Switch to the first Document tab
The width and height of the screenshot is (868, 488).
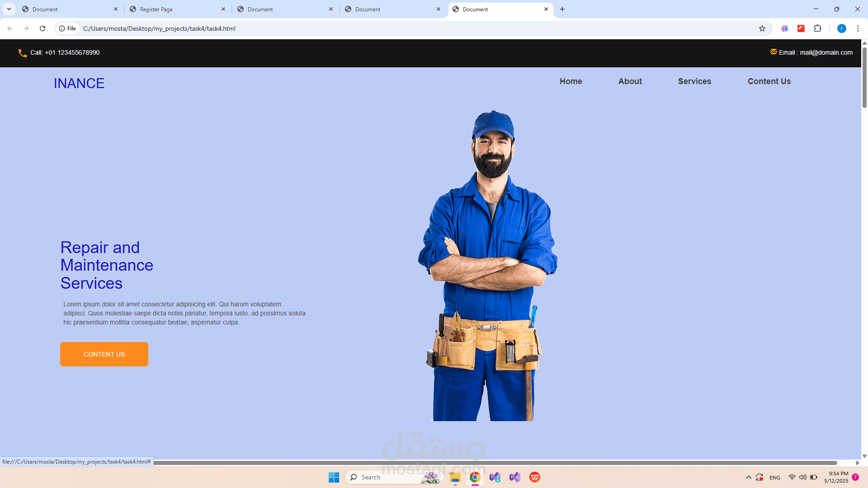tap(70, 9)
